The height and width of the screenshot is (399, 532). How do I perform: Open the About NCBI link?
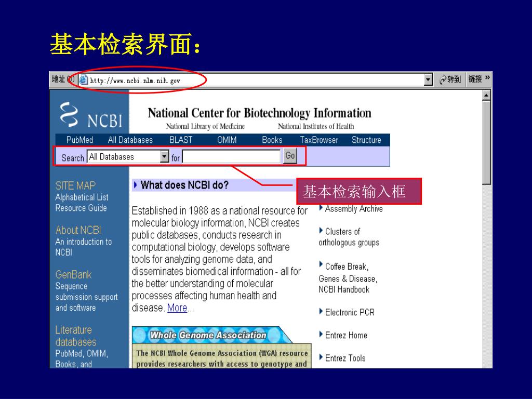coord(78,230)
